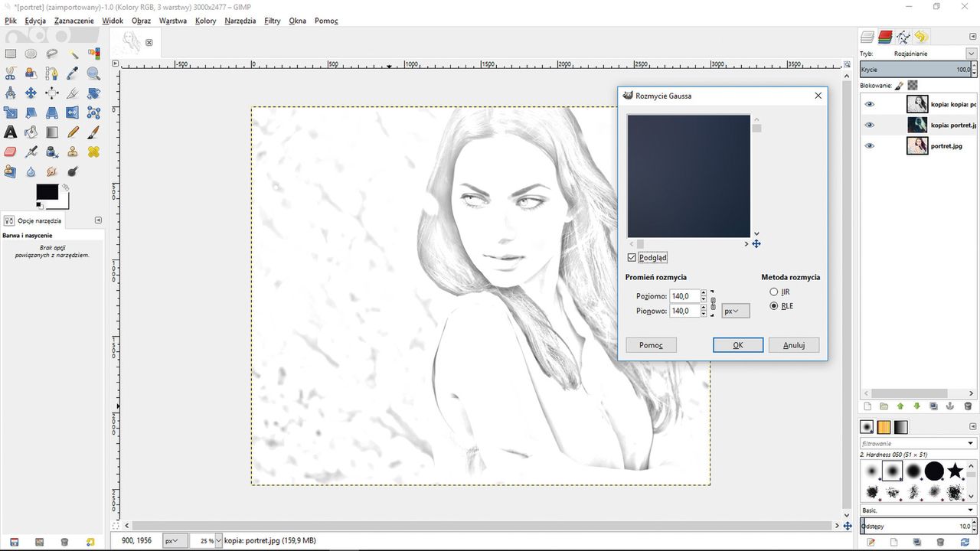
Task: Select the IIR blur method
Action: click(774, 292)
